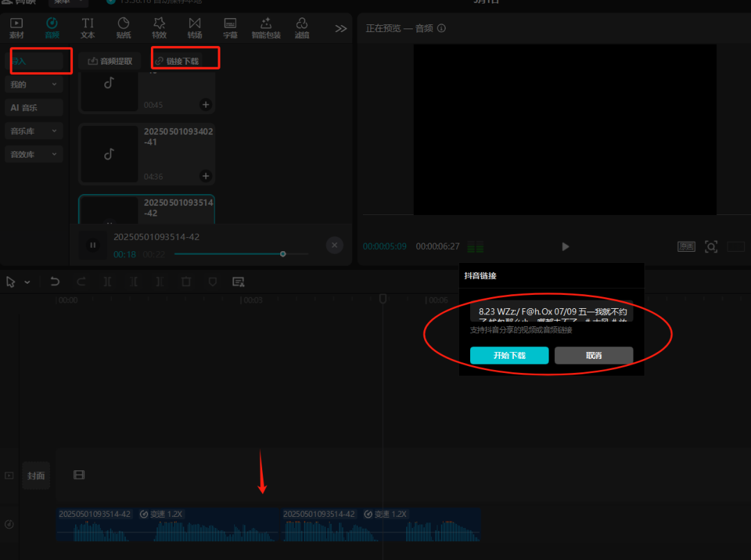The width and height of the screenshot is (751, 560).
Task: Click the delete trash icon
Action: (186, 282)
